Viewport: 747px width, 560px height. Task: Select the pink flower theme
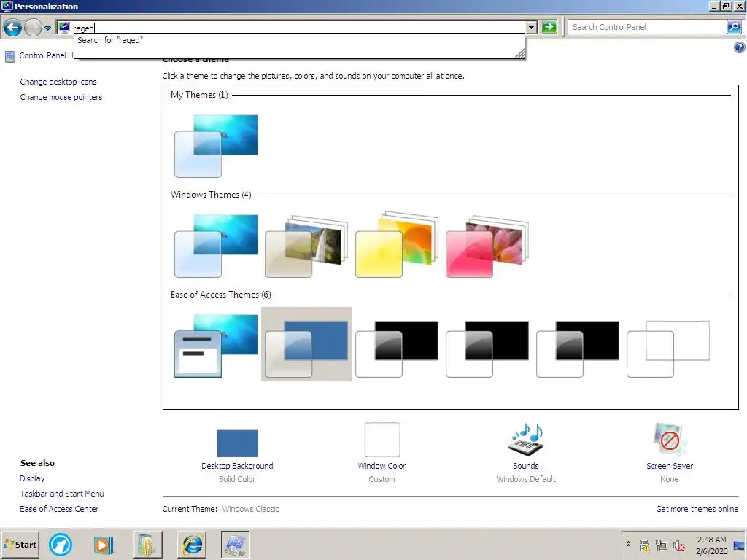tap(487, 246)
